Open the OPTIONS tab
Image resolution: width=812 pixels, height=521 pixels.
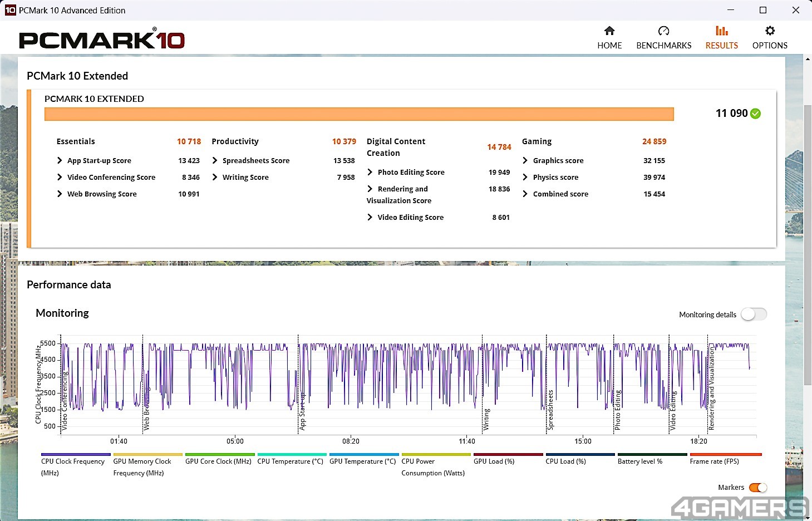click(x=770, y=37)
